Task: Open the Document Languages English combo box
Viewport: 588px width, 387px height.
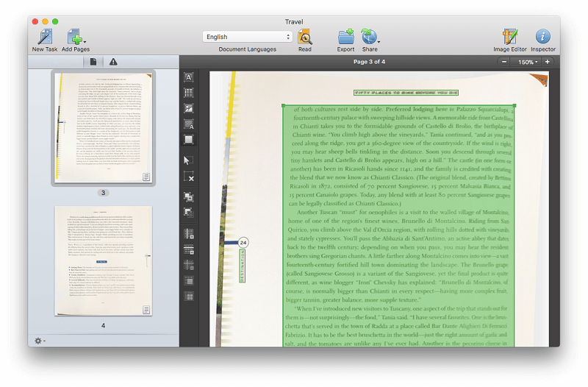Action: click(248, 37)
